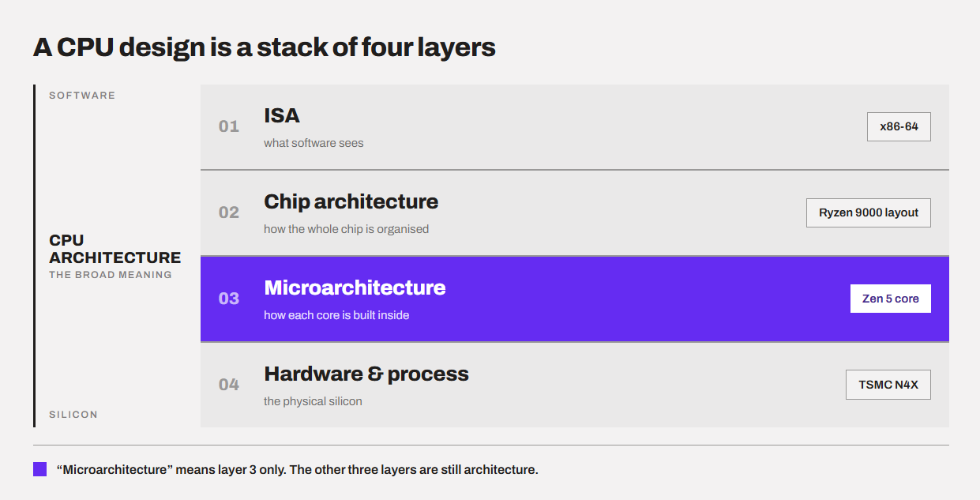Click the TSMC N4X tag
Viewport: 980px width, 500px height.
coord(888,385)
